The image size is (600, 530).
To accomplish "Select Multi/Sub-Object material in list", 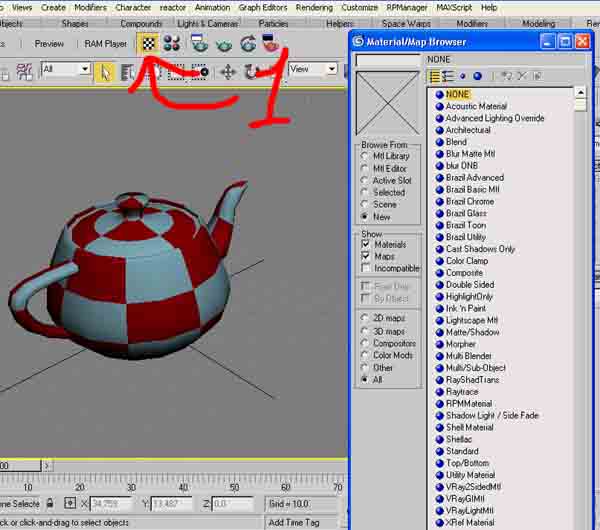I will tap(476, 368).
